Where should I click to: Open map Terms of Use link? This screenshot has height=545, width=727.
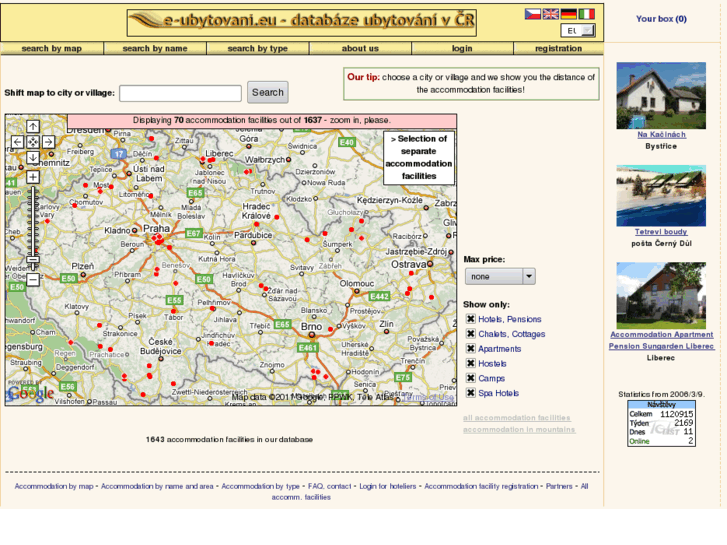pyautogui.click(x=427, y=397)
